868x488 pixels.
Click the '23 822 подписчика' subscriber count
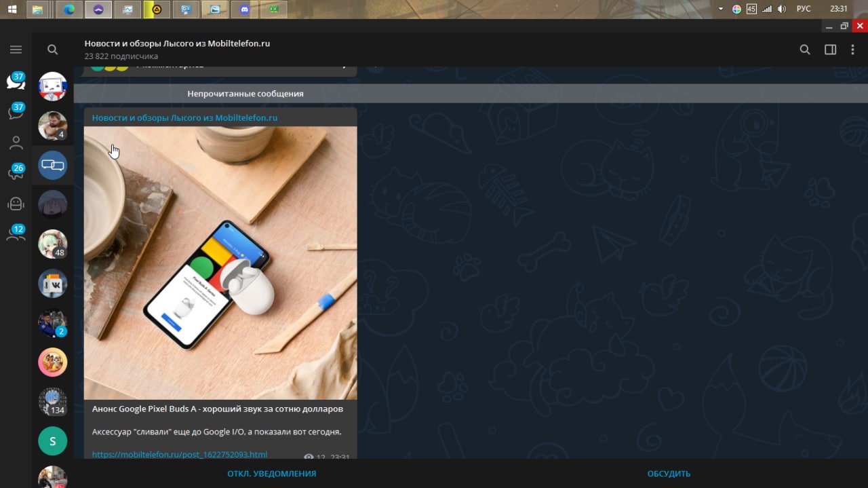coord(121,56)
